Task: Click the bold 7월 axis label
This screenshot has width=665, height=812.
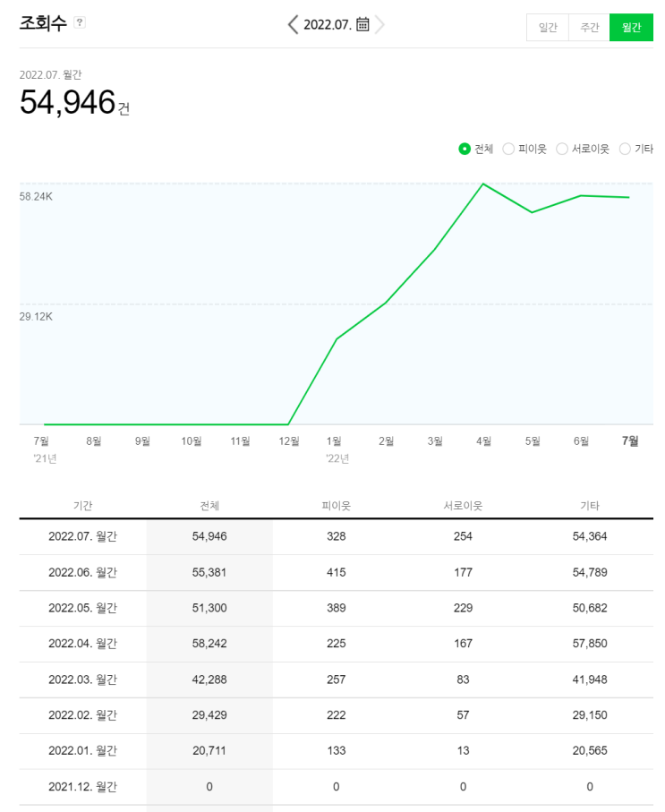Action: (x=630, y=440)
